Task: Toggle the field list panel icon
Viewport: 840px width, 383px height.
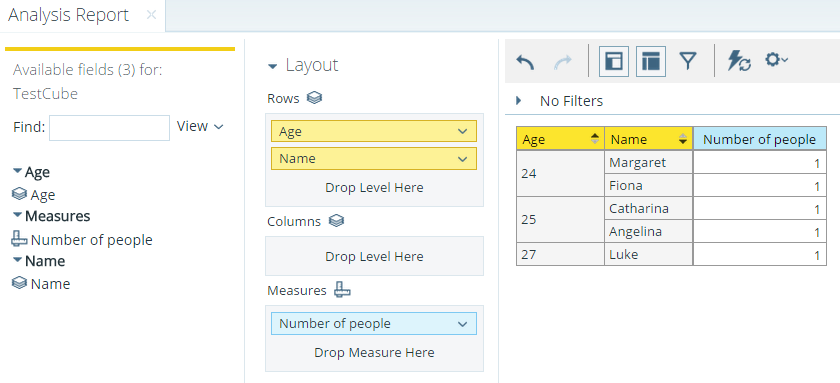Action: coord(613,62)
